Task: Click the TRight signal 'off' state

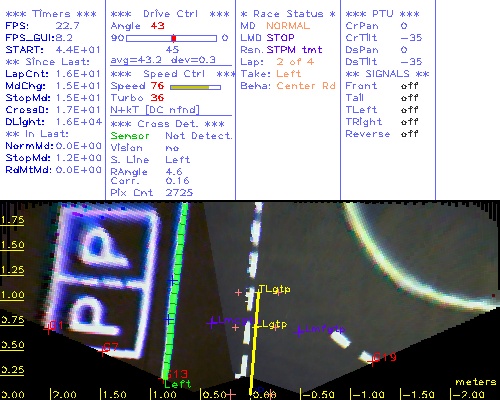Action: point(410,122)
